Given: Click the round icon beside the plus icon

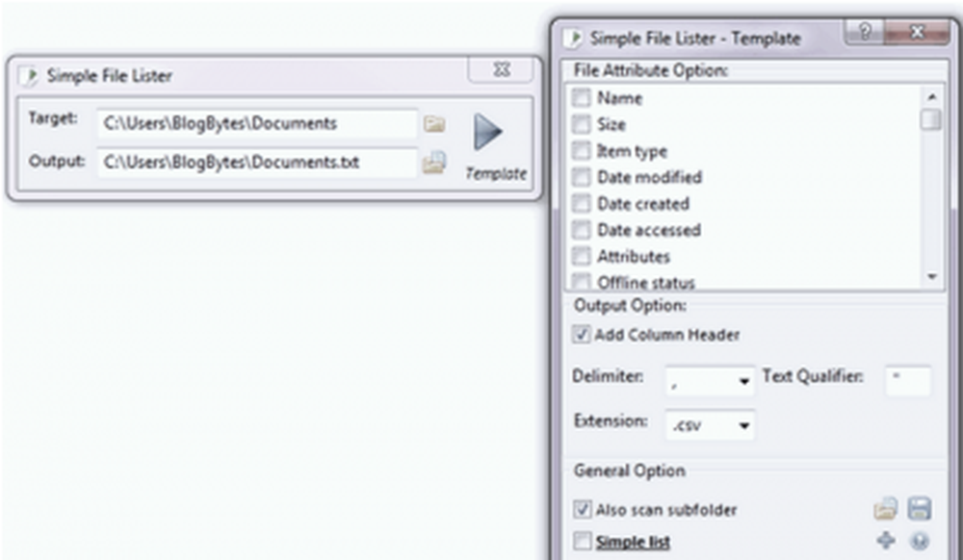Looking at the screenshot, I should (918, 541).
